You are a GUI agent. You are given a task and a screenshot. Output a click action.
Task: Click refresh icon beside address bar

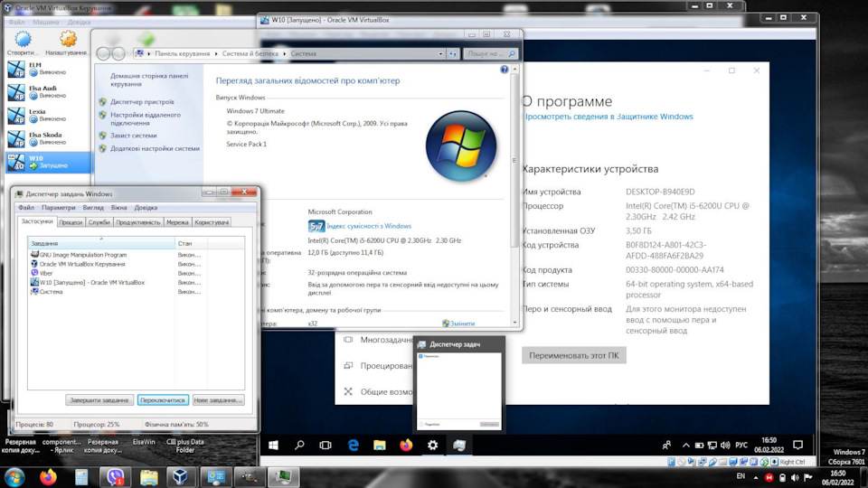pyautogui.click(x=453, y=53)
